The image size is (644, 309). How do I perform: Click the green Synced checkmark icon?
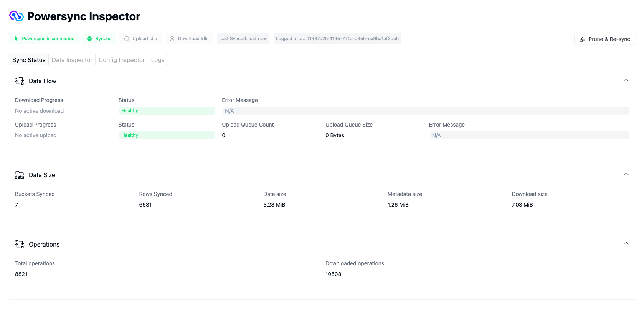[x=89, y=39]
